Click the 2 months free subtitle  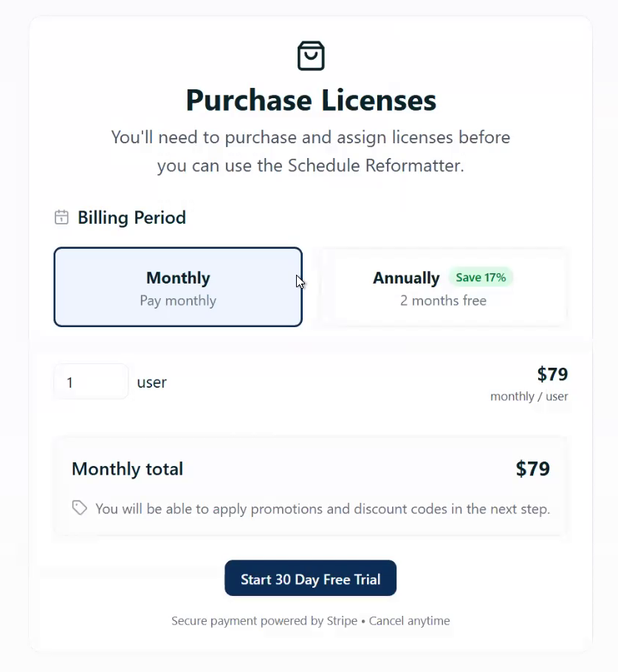[443, 301]
